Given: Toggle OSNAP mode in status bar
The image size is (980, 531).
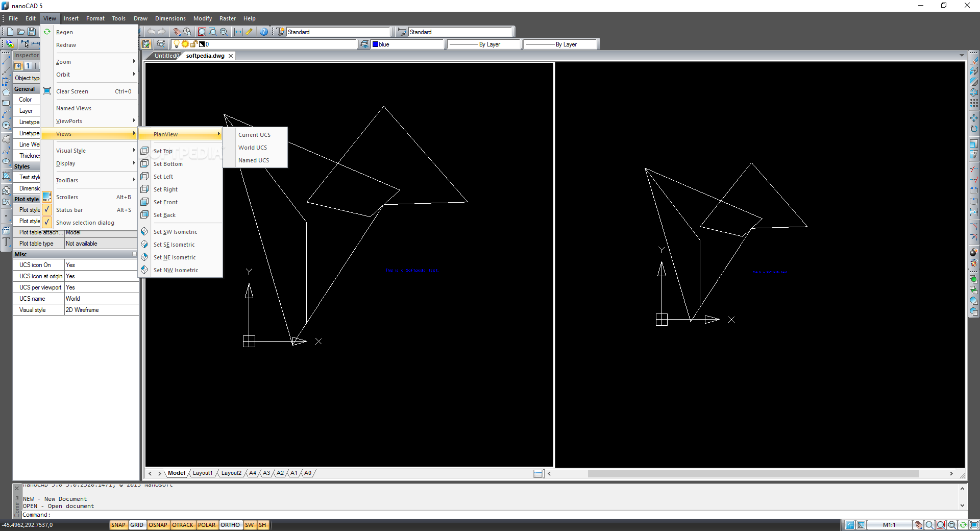Looking at the screenshot, I should tap(158, 525).
